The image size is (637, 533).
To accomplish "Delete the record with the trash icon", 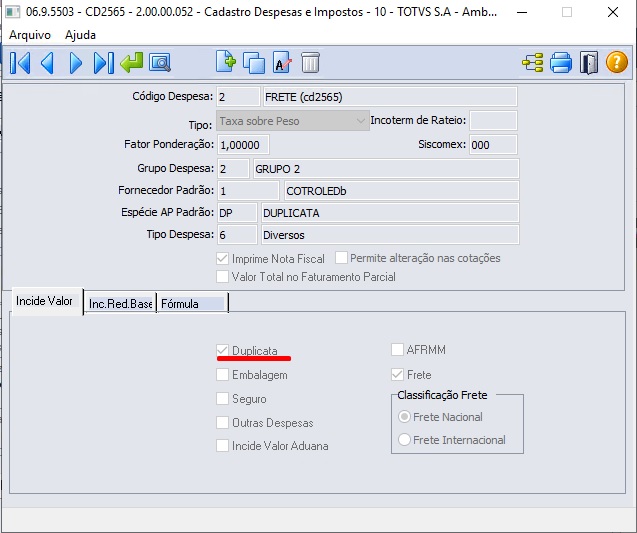I will 310,63.
